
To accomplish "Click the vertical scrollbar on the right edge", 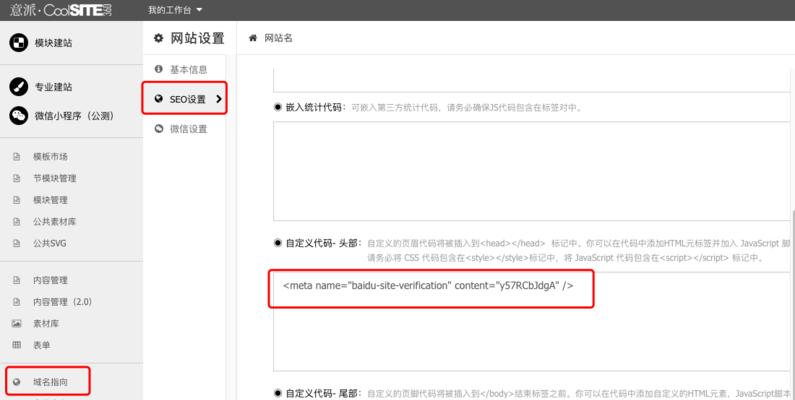I will point(792,303).
